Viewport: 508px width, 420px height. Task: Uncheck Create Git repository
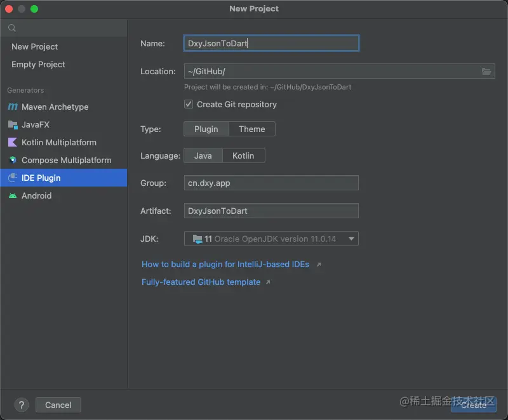click(188, 104)
